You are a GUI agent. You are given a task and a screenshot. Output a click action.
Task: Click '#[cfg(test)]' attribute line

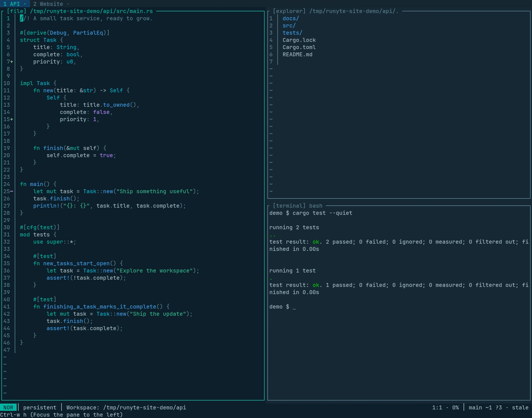tap(40, 228)
